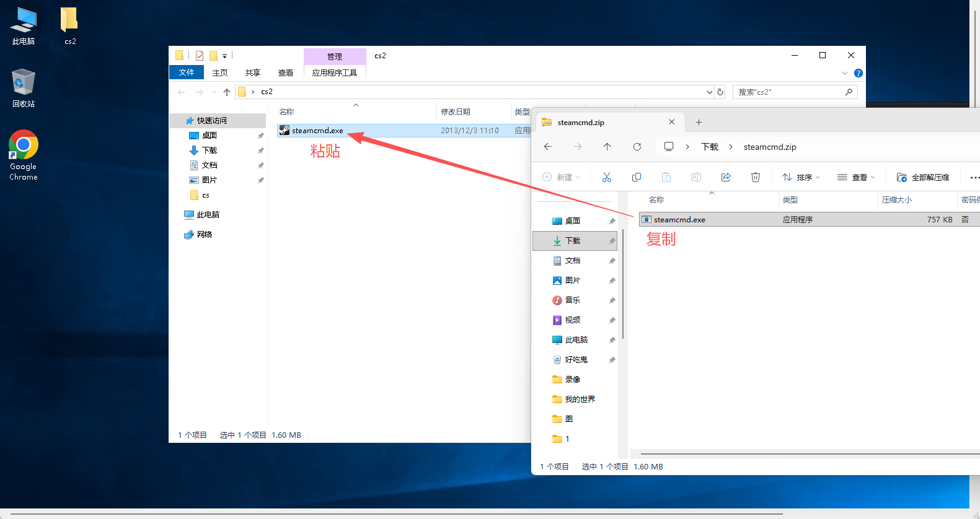Open the 查看 view dropdown in zip window
This screenshot has width=980, height=519.
click(x=856, y=178)
